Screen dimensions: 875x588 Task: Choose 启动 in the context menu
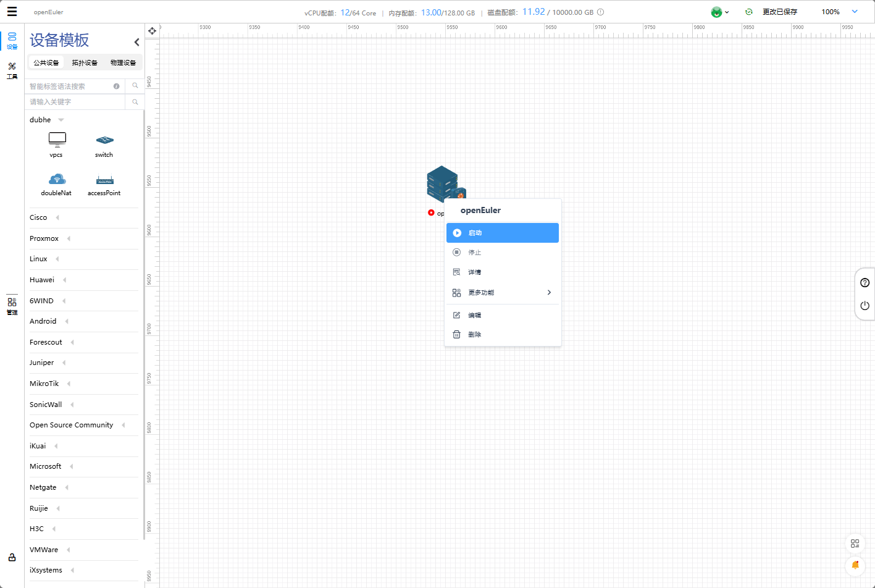[503, 233]
